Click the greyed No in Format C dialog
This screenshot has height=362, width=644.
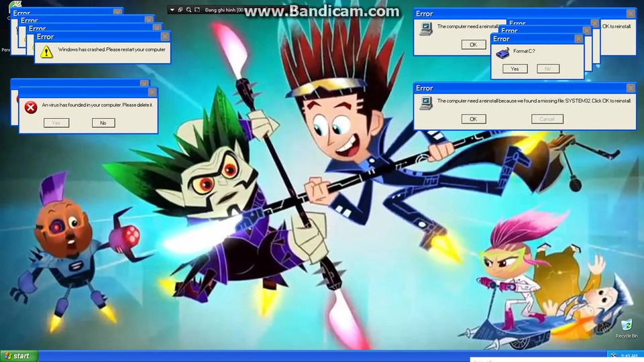pos(548,69)
